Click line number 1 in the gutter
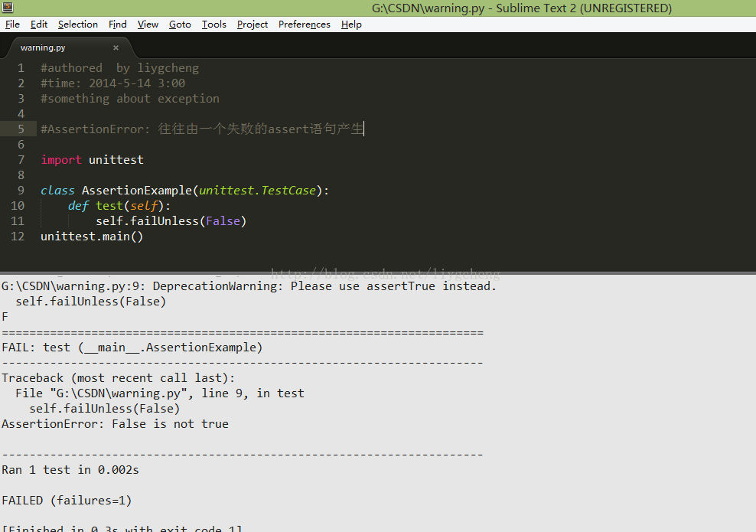The image size is (756, 532). (21, 68)
